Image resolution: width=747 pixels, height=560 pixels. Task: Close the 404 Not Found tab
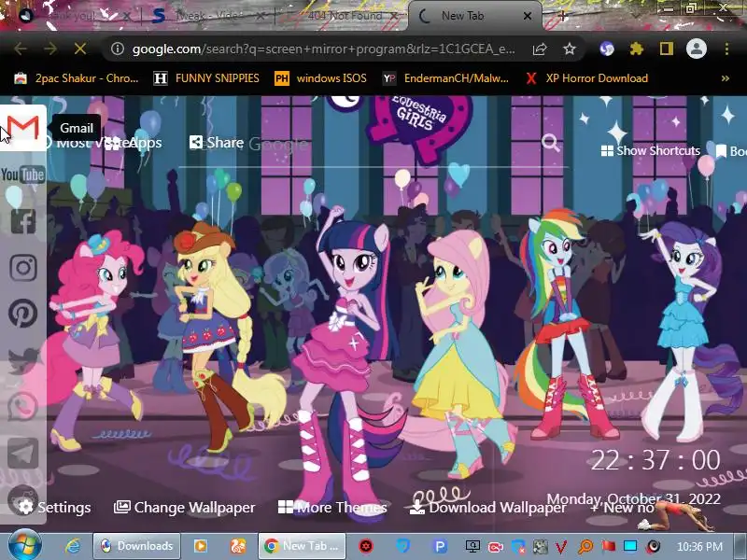point(394,16)
